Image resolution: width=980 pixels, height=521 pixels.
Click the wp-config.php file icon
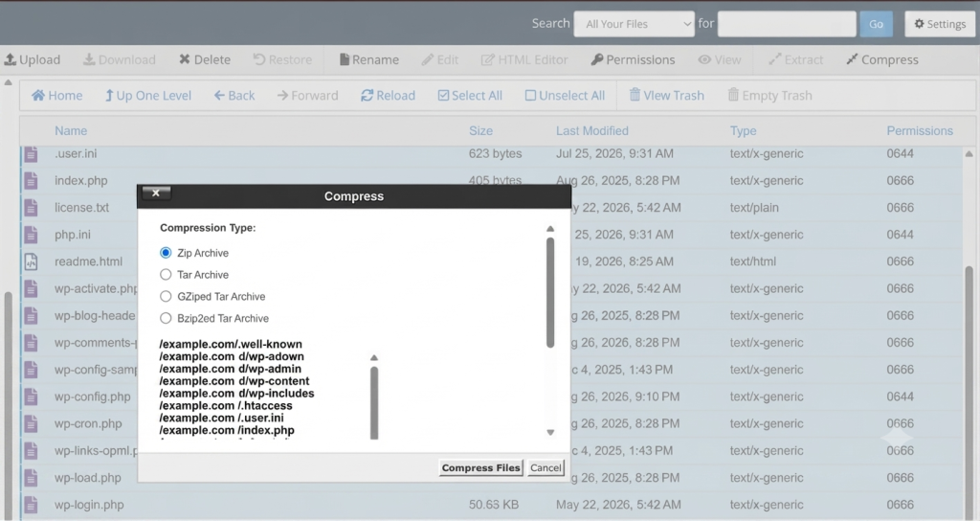tap(31, 396)
